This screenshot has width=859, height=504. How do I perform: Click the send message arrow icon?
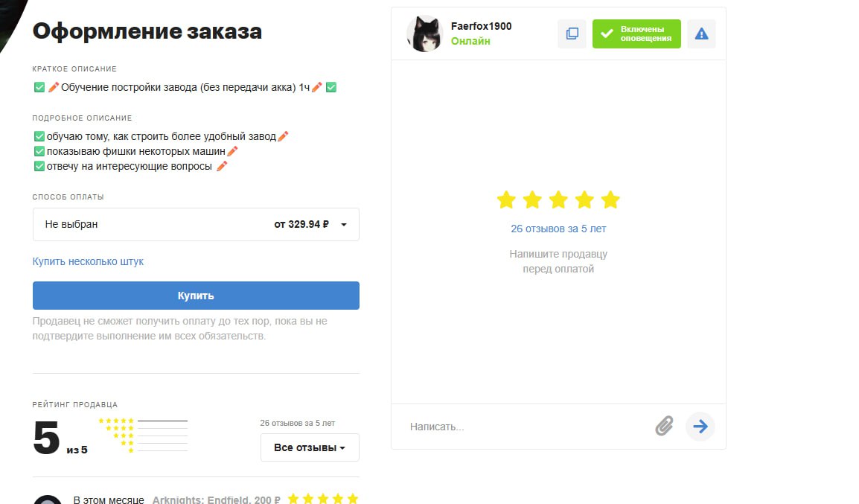[700, 426]
